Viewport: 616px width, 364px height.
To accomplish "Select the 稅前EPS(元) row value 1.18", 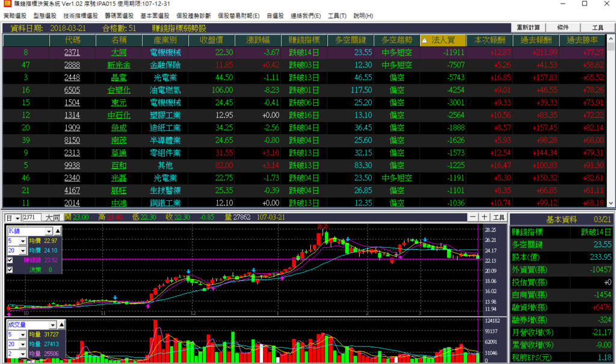I will coord(604,358).
